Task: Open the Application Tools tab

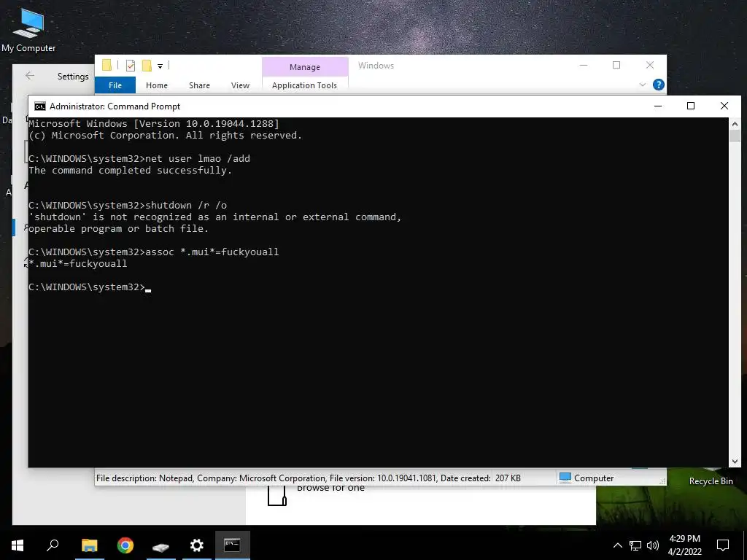Action: pos(304,85)
